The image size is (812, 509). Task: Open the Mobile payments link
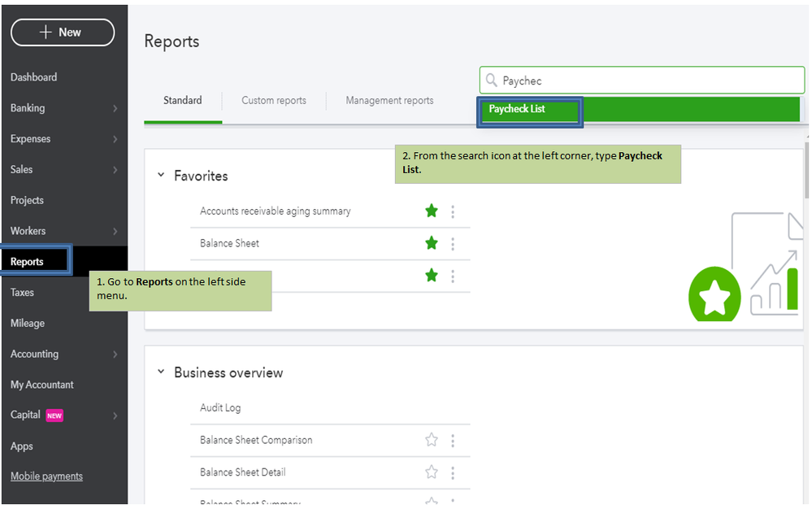46,476
